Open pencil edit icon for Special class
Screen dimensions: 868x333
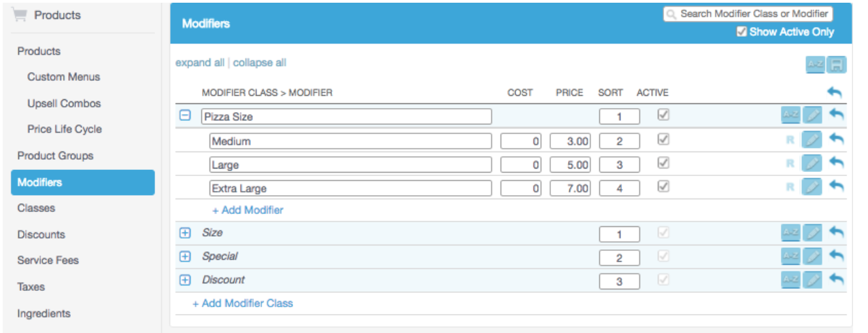click(x=812, y=257)
